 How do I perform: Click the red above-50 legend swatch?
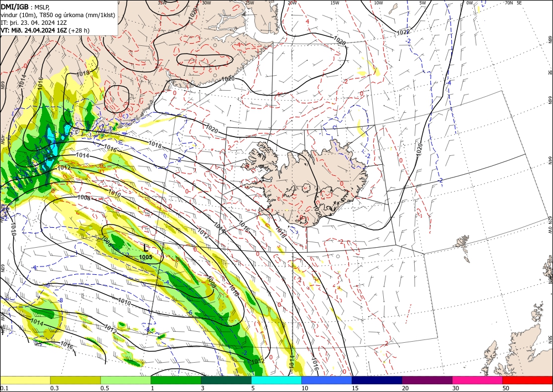click(x=528, y=380)
